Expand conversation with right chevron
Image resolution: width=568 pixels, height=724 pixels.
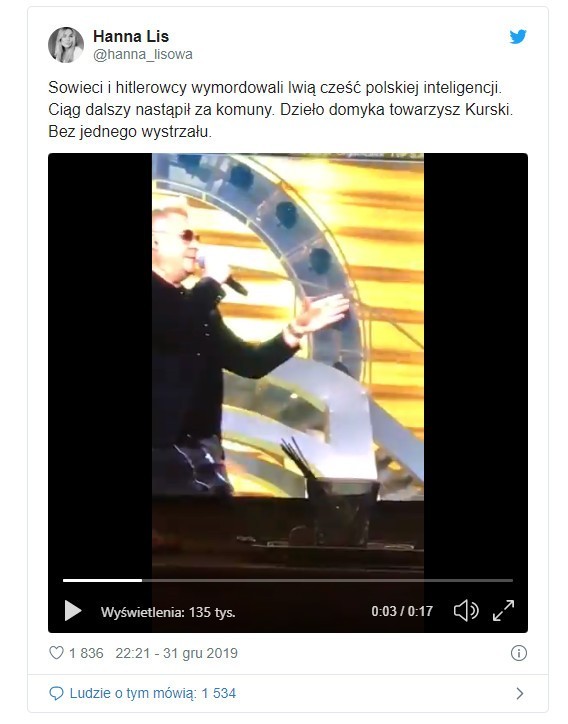point(520,693)
